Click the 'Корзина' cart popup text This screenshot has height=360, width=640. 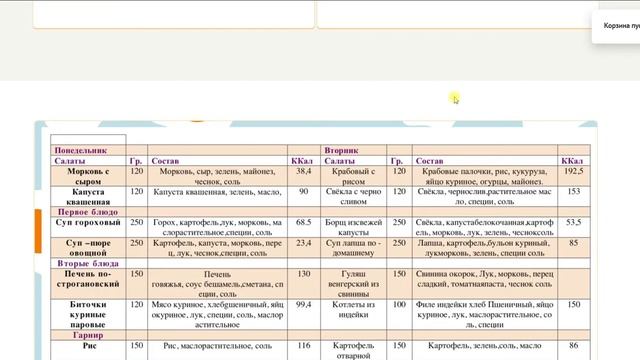tap(621, 26)
